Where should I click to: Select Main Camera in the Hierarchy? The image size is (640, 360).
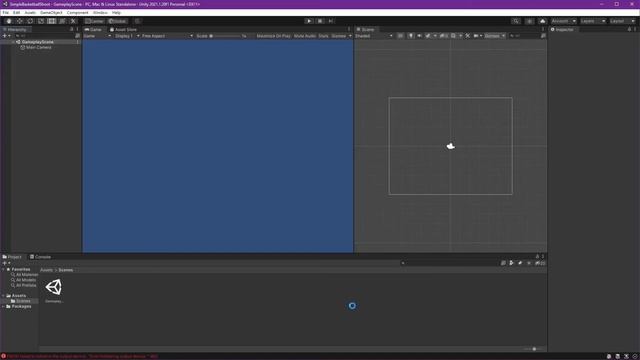39,47
